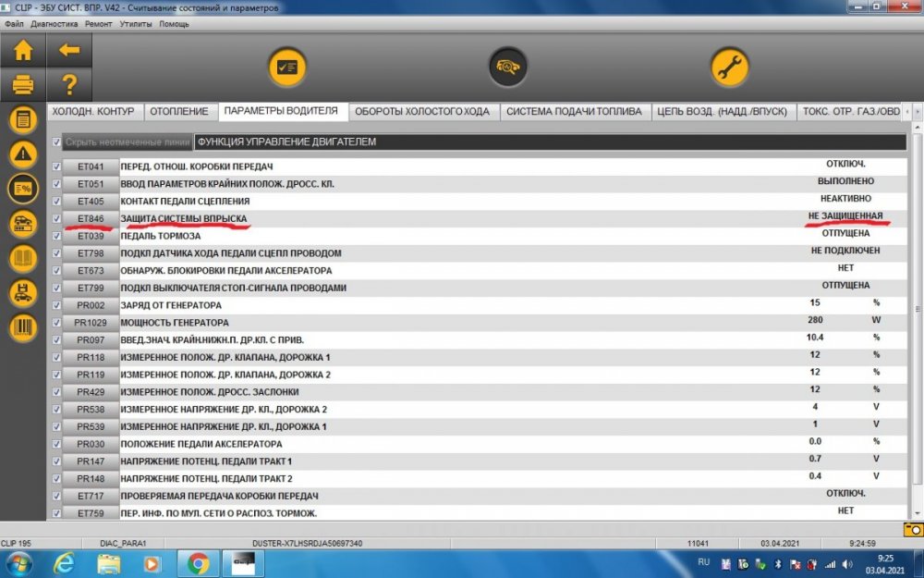Open volume control in system tray
The image size is (924, 578).
coord(847,564)
